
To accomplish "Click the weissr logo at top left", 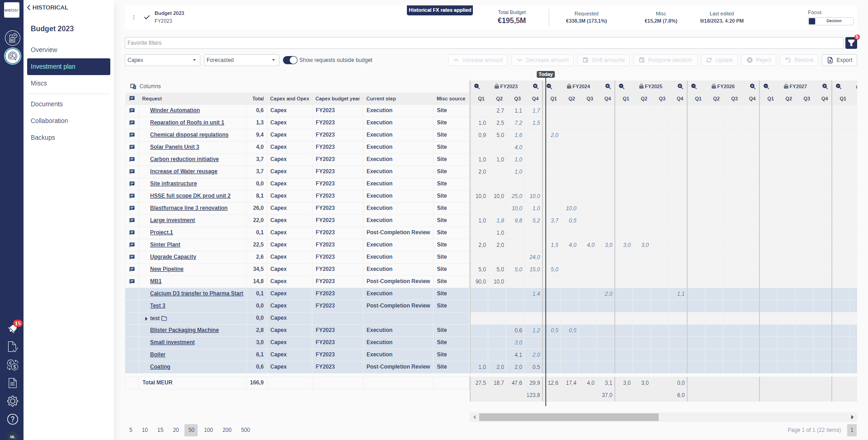I will pyautogui.click(x=12, y=10).
